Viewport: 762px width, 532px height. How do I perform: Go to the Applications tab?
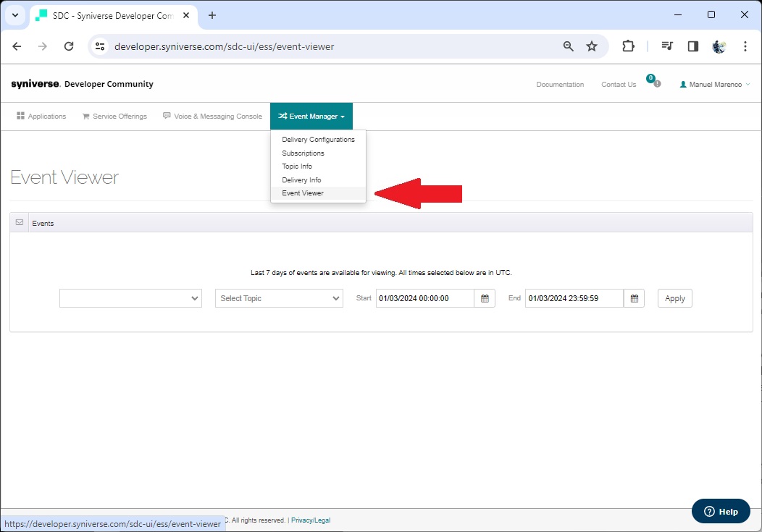coord(41,117)
